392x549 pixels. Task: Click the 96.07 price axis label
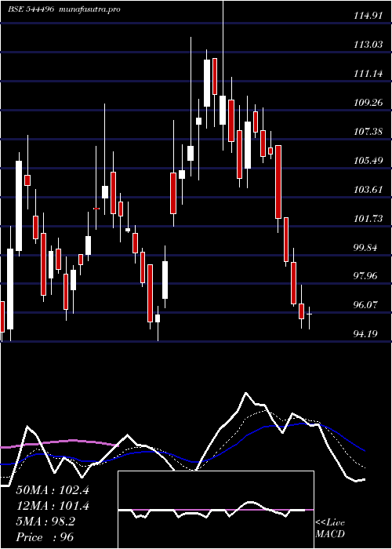(365, 305)
